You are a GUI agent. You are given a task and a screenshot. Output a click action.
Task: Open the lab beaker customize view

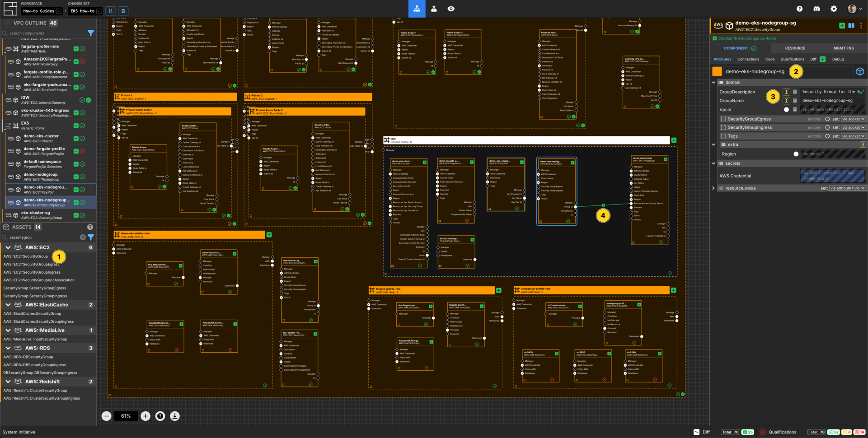(x=434, y=9)
